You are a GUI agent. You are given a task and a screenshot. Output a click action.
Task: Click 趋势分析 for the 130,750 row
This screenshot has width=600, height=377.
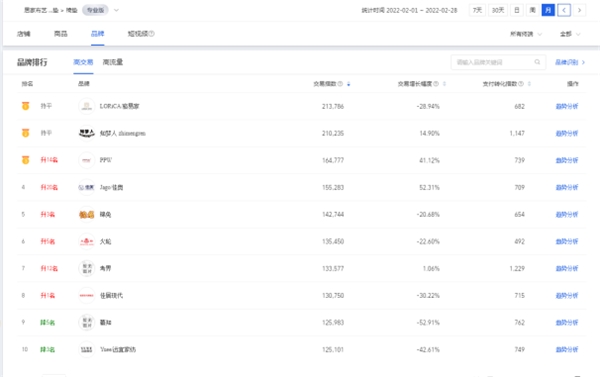[x=567, y=295]
